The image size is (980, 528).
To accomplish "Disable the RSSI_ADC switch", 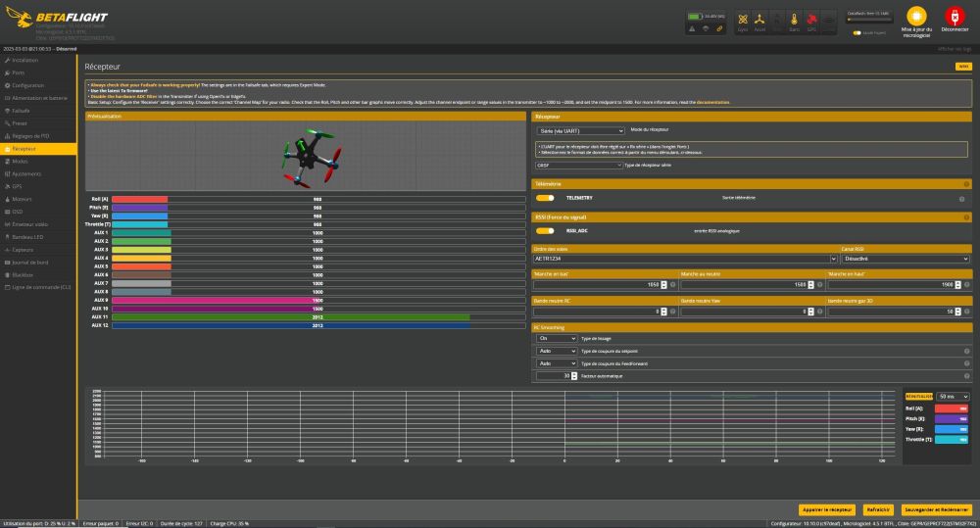I will pyautogui.click(x=545, y=231).
